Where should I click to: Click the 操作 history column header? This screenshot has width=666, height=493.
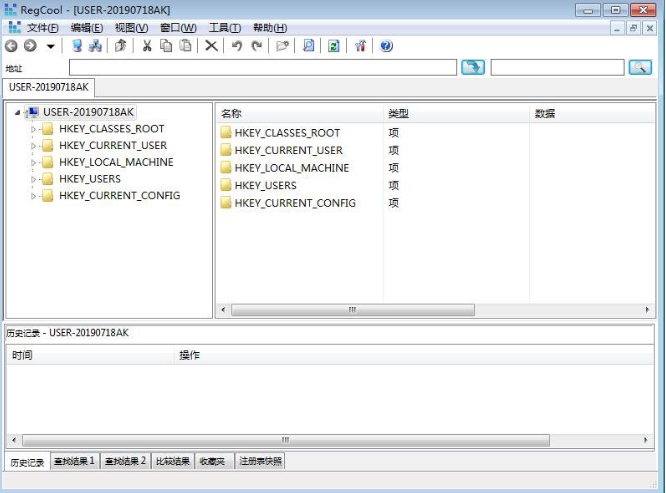coord(414,355)
